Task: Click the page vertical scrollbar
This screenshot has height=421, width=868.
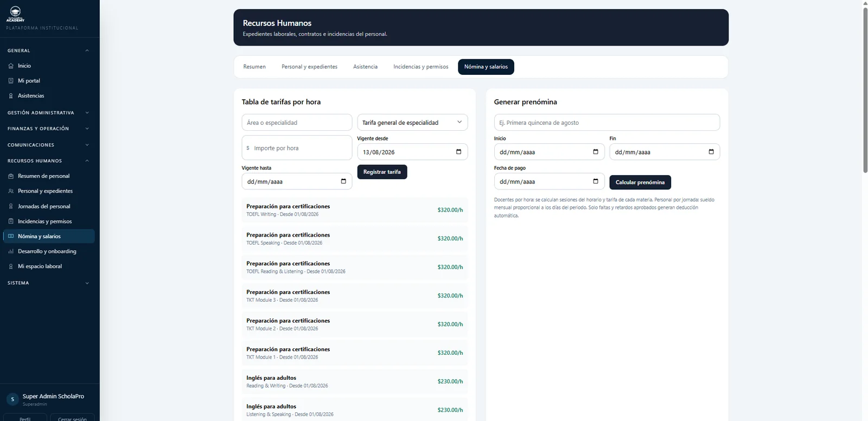Action: point(865,90)
